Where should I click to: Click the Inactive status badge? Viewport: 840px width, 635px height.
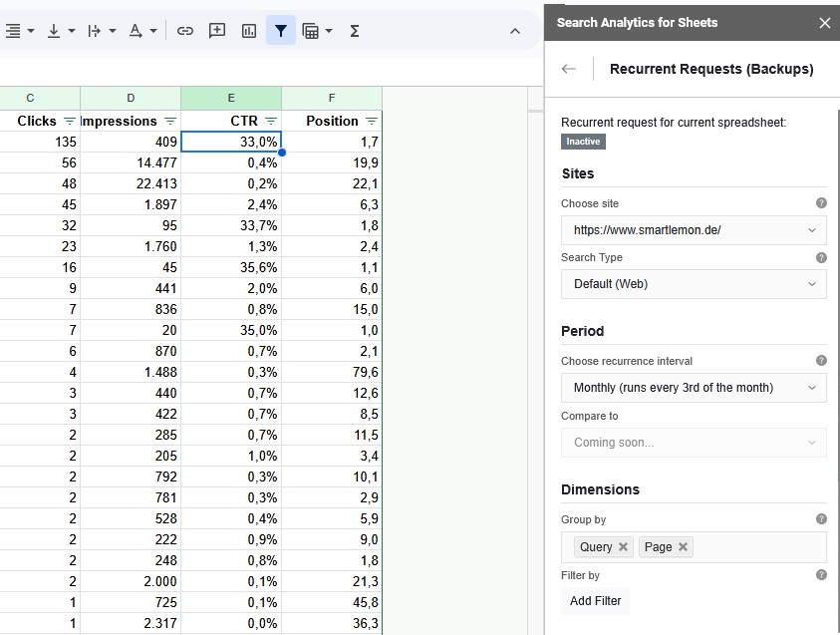pyautogui.click(x=583, y=142)
